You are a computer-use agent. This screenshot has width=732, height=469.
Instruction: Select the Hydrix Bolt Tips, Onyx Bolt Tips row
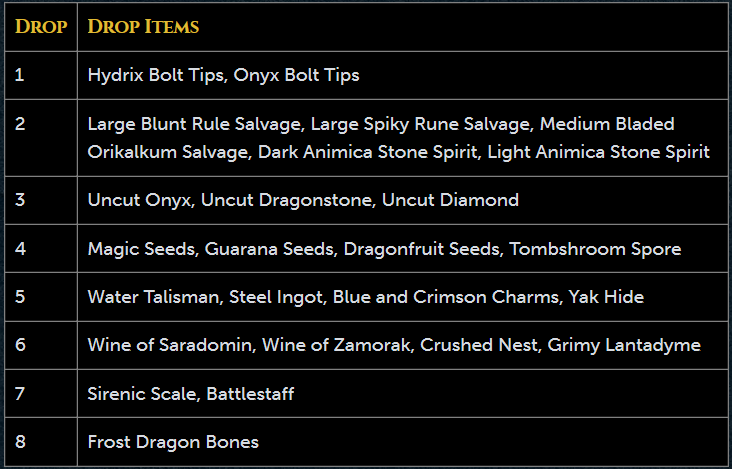point(366,75)
